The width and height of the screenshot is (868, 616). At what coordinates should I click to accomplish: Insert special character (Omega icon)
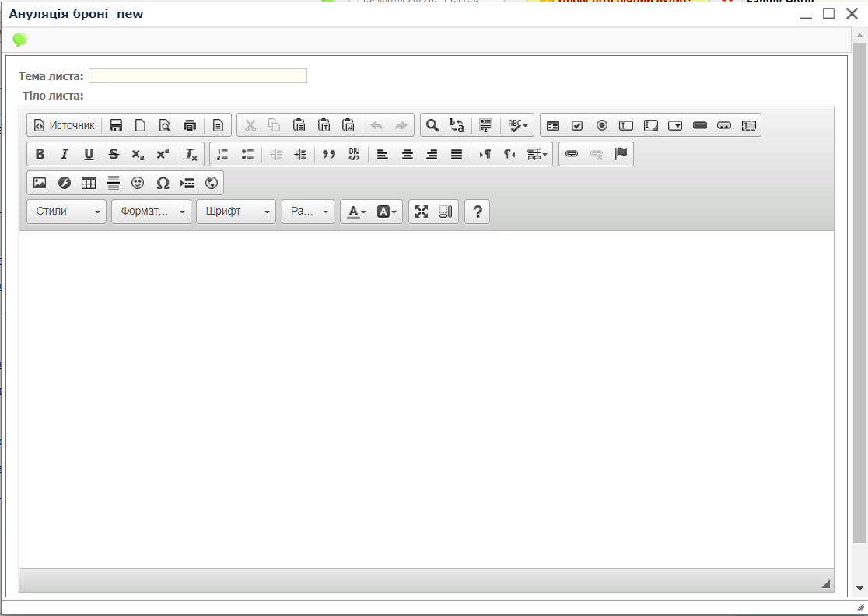[163, 183]
